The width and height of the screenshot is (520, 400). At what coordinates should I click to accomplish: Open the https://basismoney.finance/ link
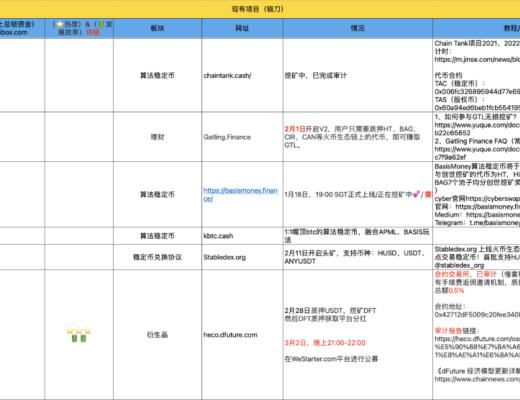240,194
